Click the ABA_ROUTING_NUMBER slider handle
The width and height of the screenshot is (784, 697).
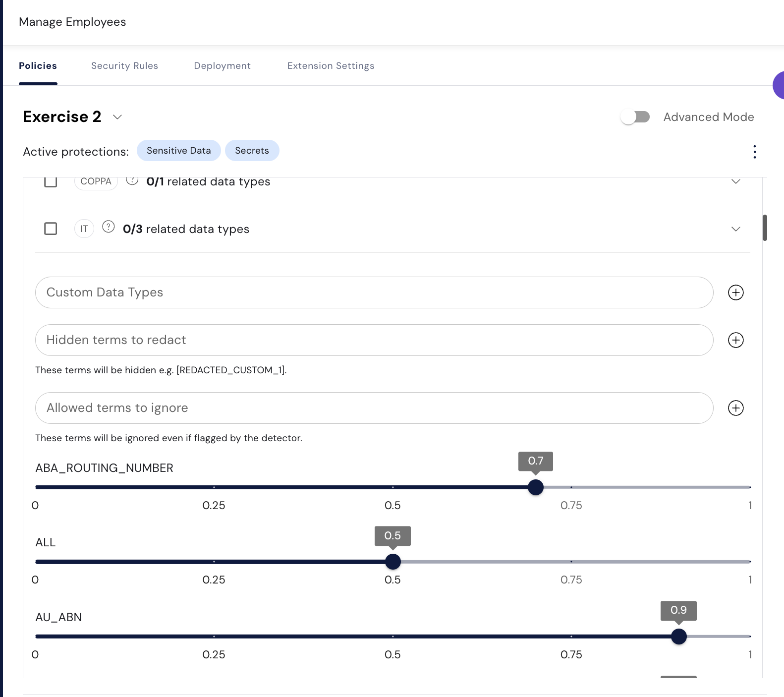coord(535,487)
